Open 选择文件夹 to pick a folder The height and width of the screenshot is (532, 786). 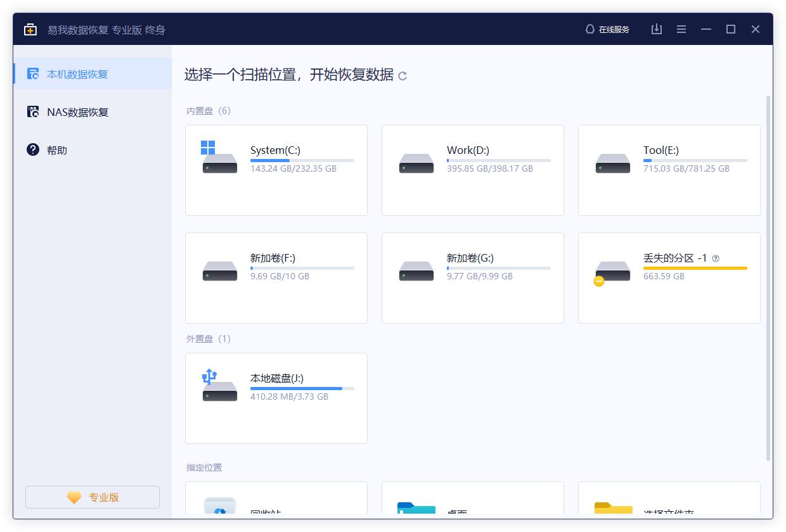tap(669, 507)
